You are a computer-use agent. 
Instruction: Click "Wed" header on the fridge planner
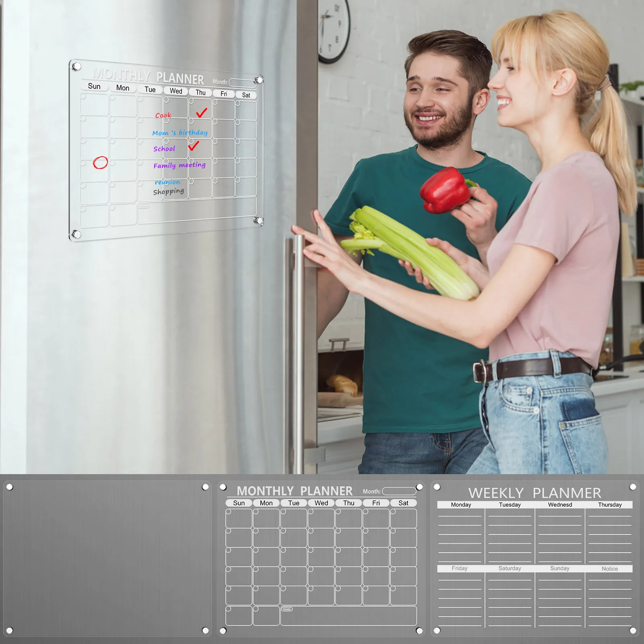tap(176, 91)
